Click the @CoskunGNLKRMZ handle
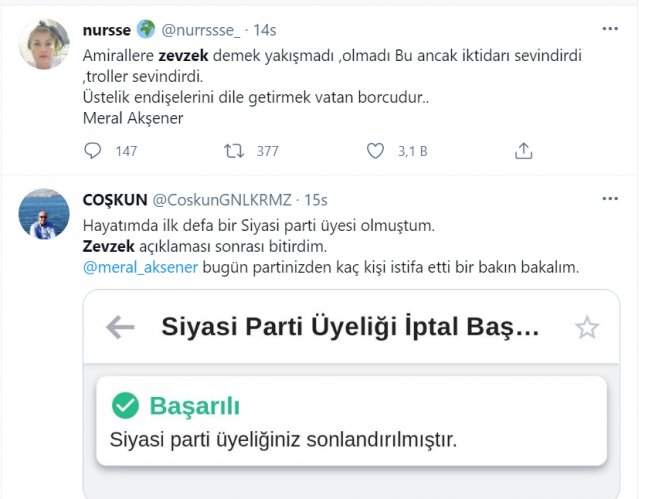 [x=222, y=200]
